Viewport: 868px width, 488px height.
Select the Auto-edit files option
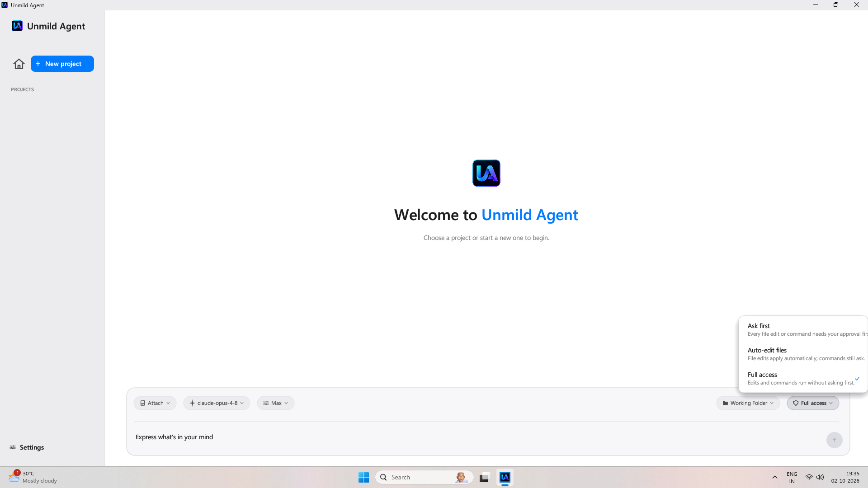[803, 354]
